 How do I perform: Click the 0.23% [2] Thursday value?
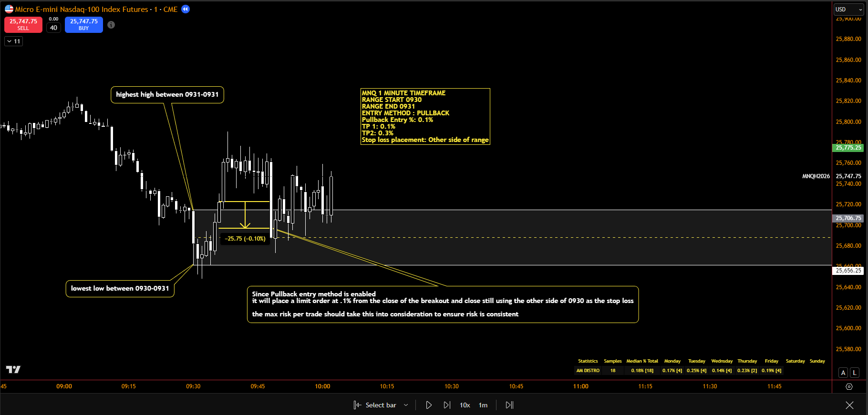747,371
